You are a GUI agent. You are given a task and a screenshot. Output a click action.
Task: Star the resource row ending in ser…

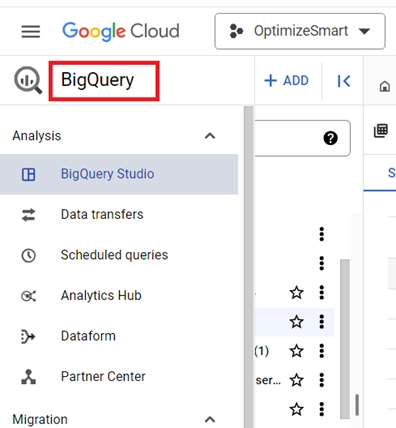296,380
